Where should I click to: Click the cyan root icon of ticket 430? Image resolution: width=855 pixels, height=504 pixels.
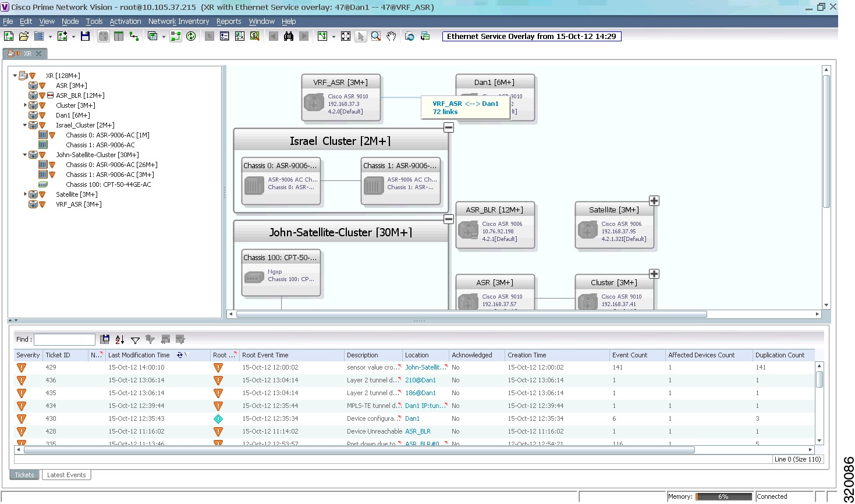(218, 419)
